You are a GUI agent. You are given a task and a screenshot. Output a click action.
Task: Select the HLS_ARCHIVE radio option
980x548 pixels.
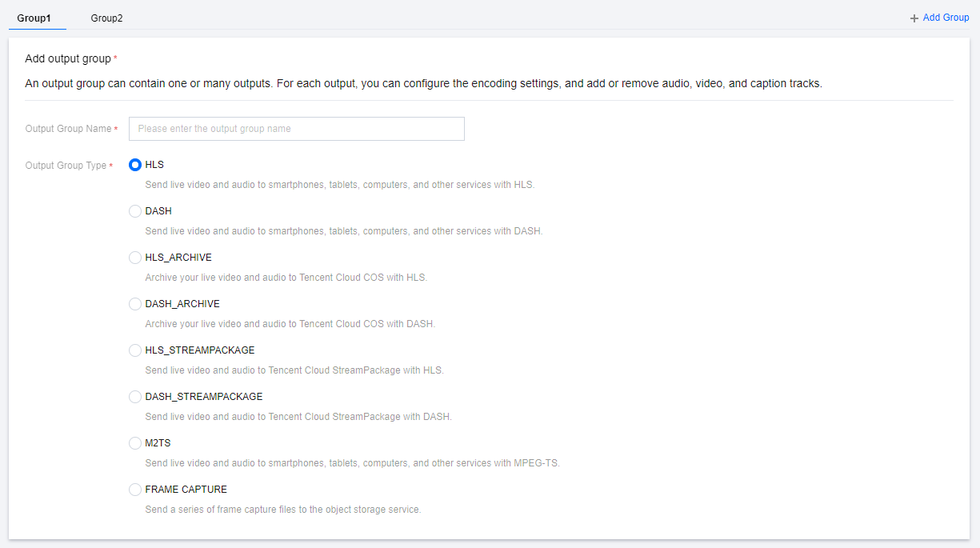(135, 258)
